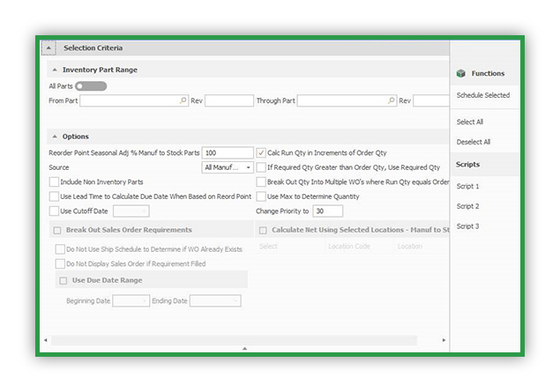The height and width of the screenshot is (392, 560).
Task: Open the Cutoff Date picker dropdown
Action: click(144, 211)
